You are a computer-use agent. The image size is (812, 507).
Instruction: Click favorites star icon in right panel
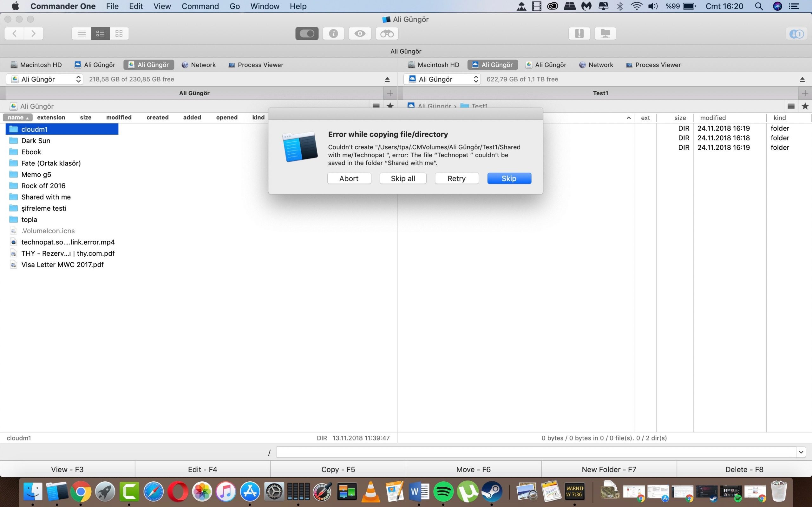[805, 106]
